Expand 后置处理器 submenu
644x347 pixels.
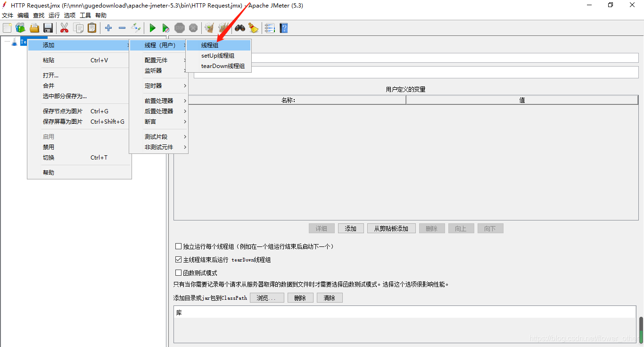[x=158, y=111]
